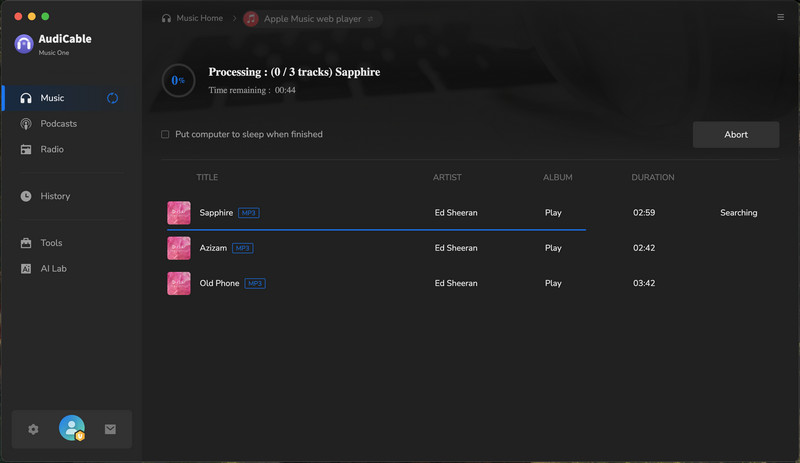Select the Sapphire track title
Image resolution: width=800 pixels, height=463 pixels.
216,213
